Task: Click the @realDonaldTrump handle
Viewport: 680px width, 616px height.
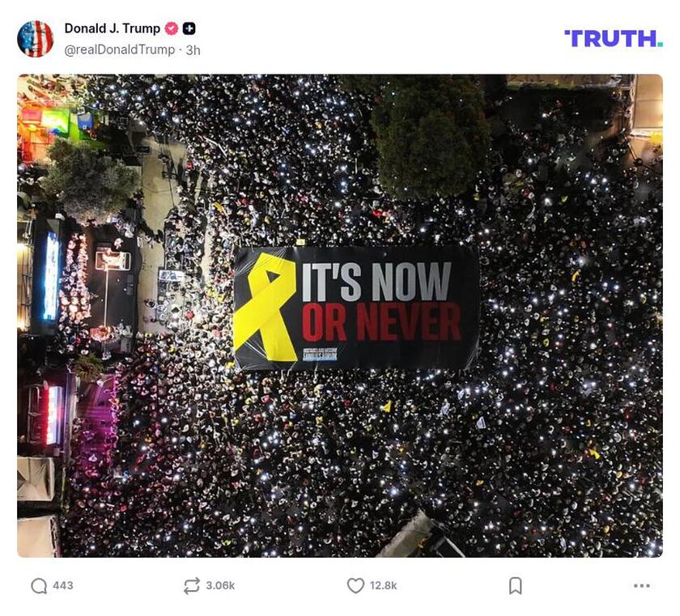Action: tap(119, 50)
